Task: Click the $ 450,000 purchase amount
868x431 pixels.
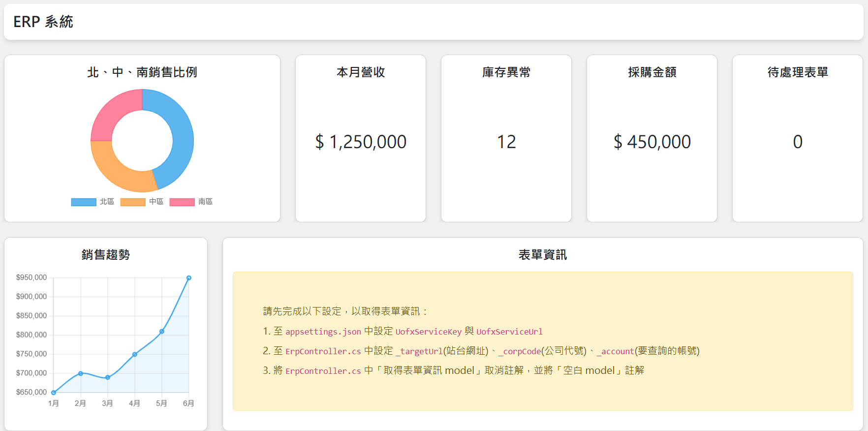Action: coord(652,142)
